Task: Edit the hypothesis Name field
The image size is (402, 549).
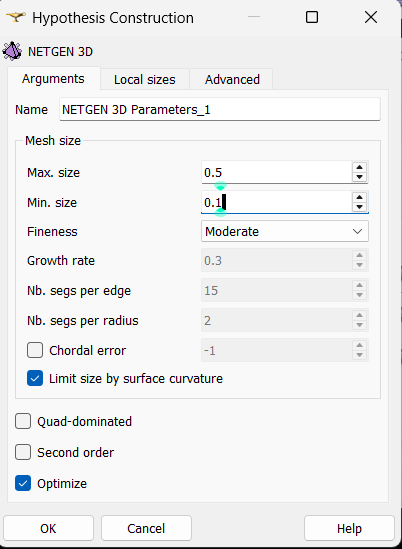Action: click(220, 110)
